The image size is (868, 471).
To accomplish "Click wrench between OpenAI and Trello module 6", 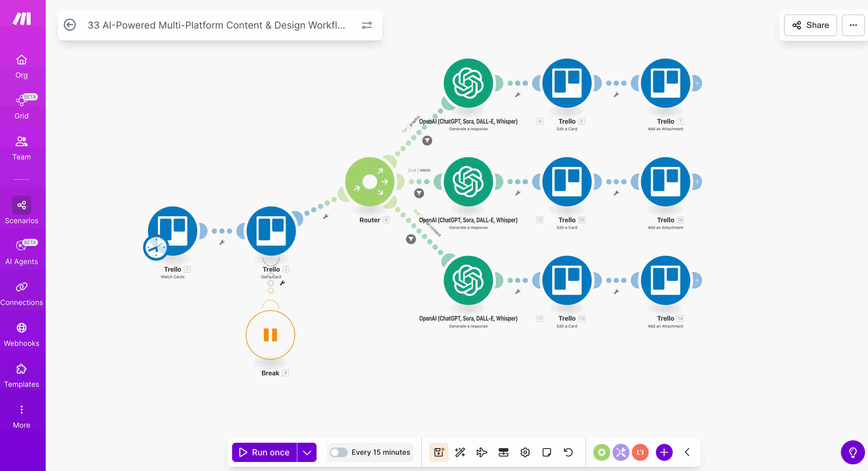I will [x=518, y=95].
